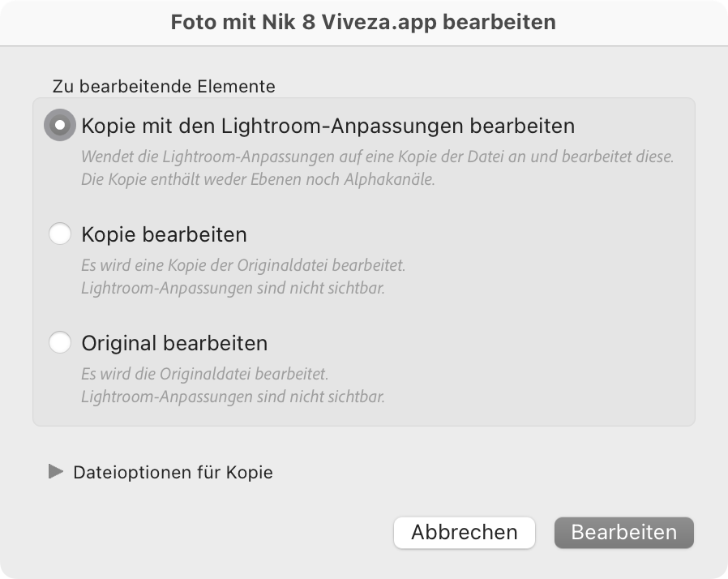Click 'Lightroom-Anpassungen sind nicht sichtbar' under Kopie bearbeiten
The height and width of the screenshot is (579, 728).
(233, 288)
